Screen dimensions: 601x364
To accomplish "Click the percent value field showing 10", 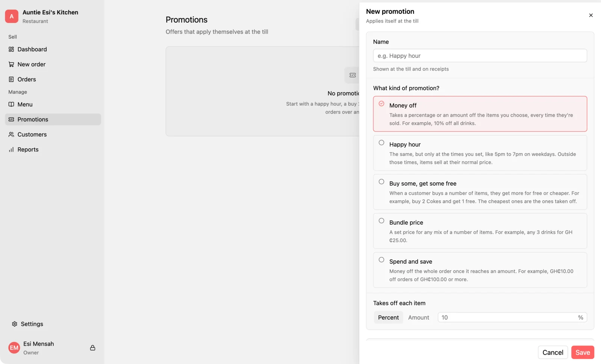I will (x=512, y=317).
